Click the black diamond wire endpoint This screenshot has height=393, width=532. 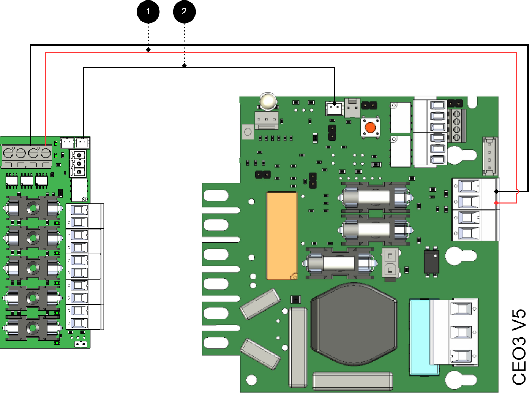496,192
